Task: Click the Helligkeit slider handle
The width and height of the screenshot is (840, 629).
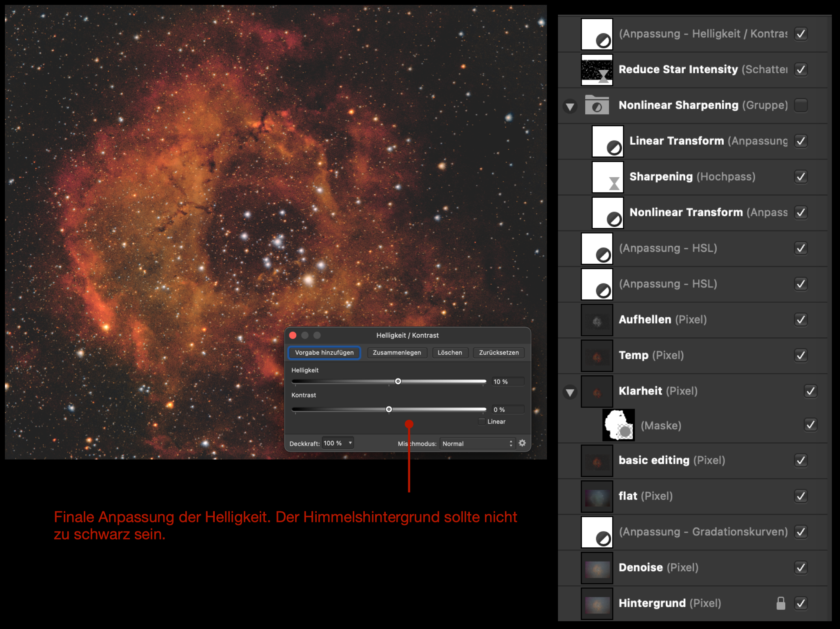Action: [398, 381]
